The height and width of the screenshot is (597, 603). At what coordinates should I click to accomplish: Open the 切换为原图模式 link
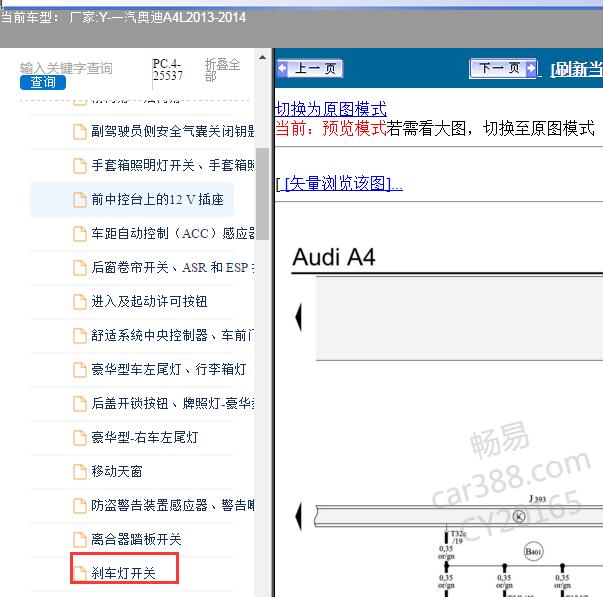click(x=331, y=109)
